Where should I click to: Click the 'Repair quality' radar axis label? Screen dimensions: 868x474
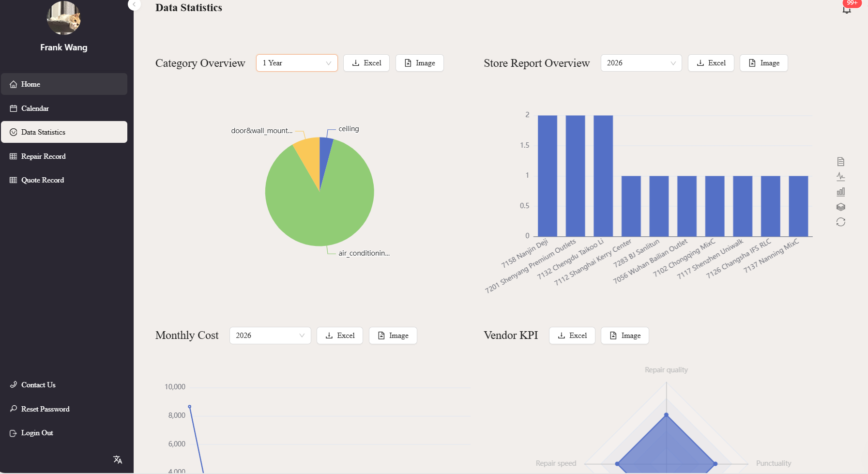click(x=666, y=370)
